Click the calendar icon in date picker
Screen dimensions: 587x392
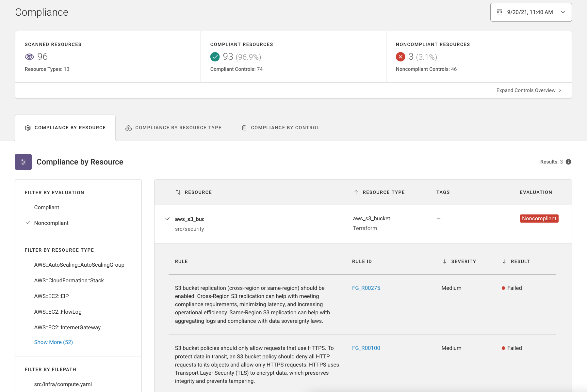click(x=499, y=12)
